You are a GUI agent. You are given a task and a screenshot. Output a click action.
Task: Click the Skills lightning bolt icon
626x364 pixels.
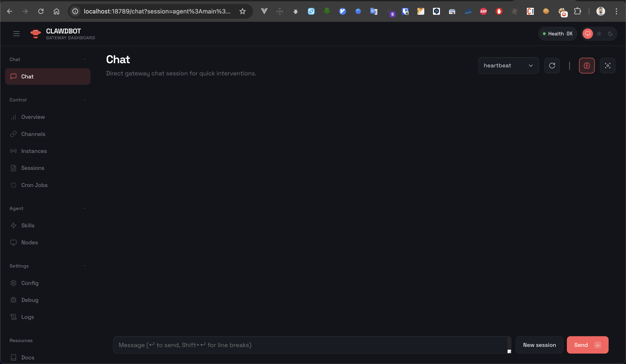[13, 225]
